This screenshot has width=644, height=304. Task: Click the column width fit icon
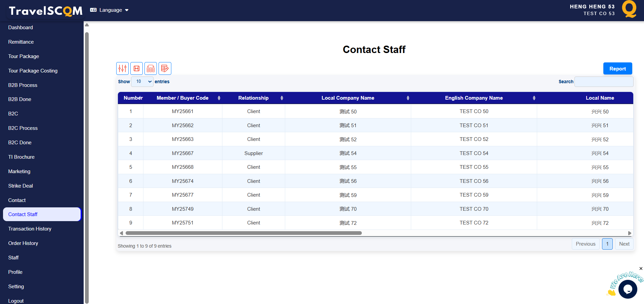coord(137,68)
